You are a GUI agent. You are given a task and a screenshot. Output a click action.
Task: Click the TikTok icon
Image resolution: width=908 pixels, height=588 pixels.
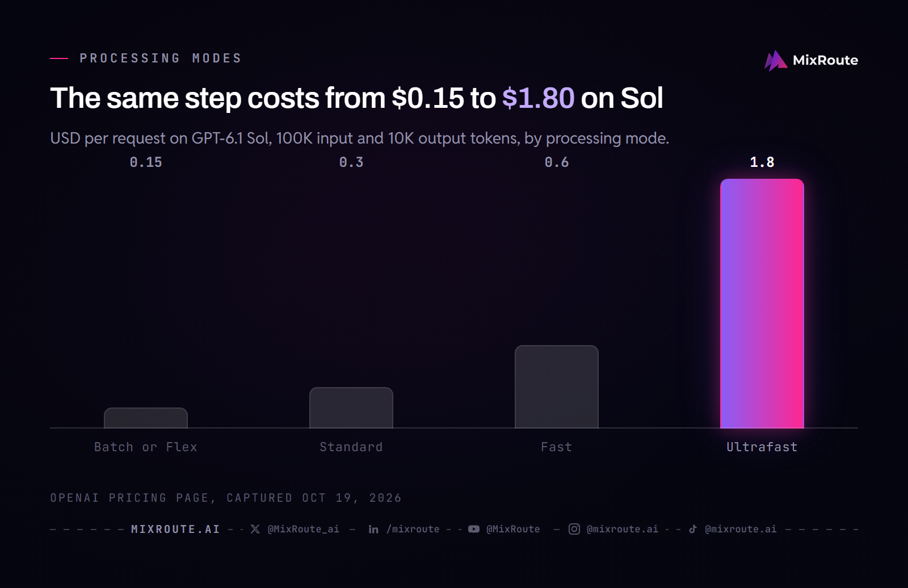click(693, 529)
